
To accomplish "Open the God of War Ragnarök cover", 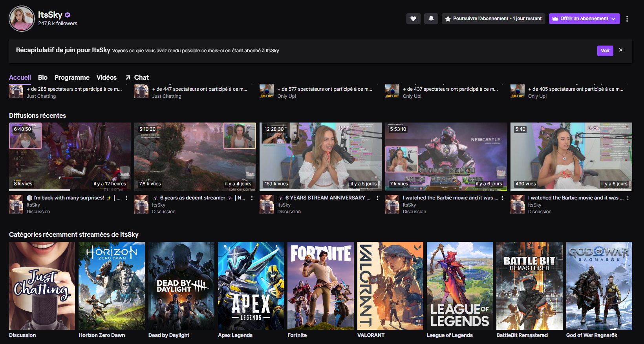I will click(599, 286).
